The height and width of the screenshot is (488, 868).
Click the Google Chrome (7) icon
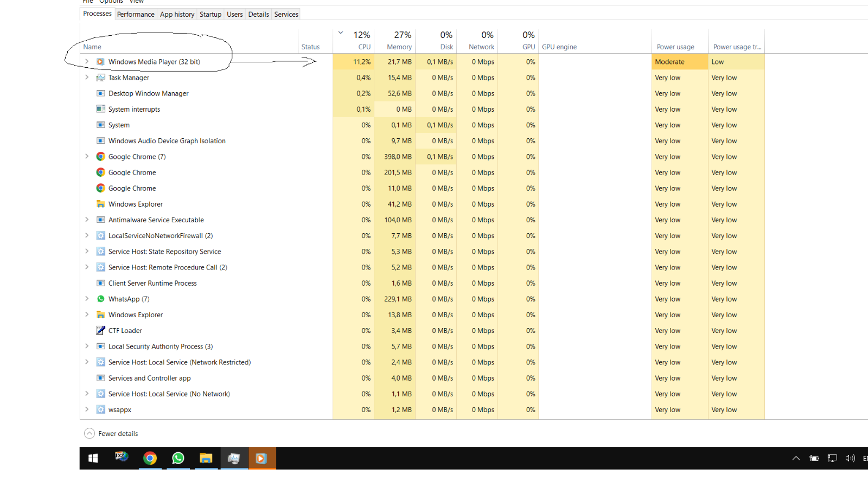(100, 156)
